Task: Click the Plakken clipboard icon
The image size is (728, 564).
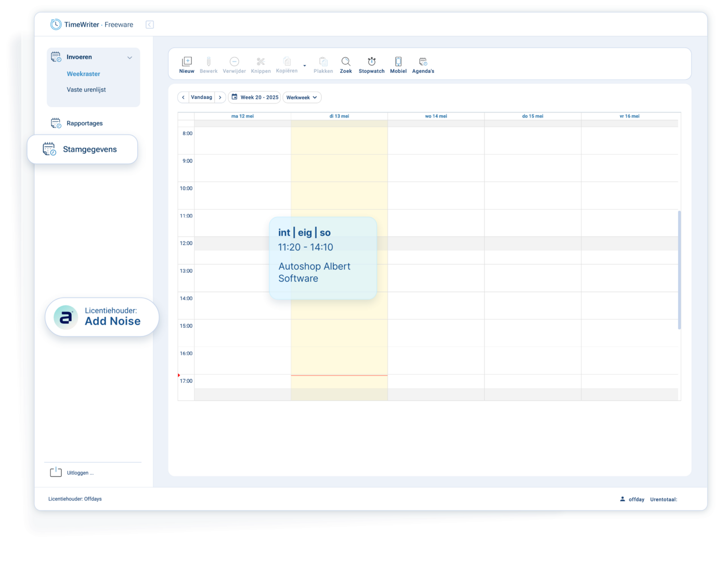Action: 323,62
